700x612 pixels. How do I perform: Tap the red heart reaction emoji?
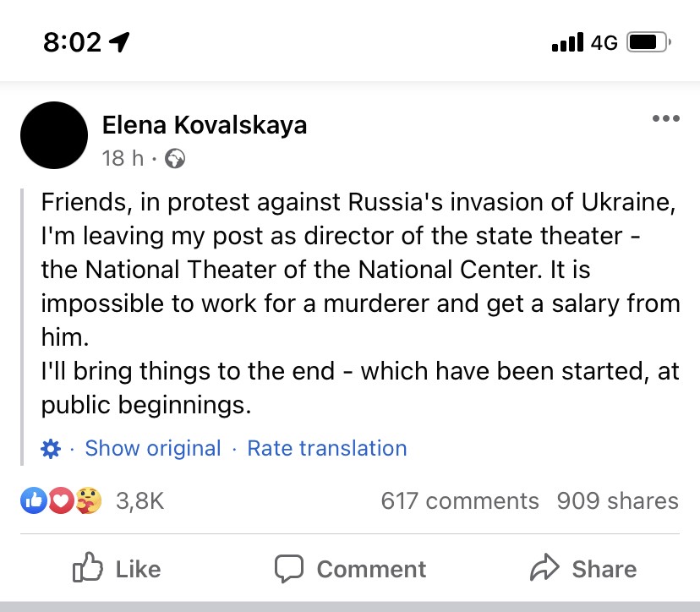[59, 501]
